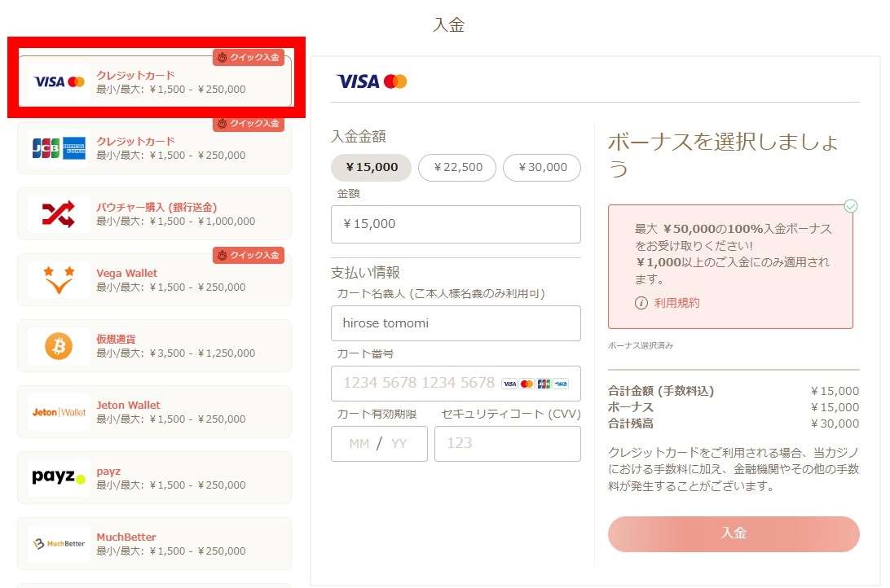Click the red shuffle-arrows voucher icon
The image size is (890, 588).
59,214
